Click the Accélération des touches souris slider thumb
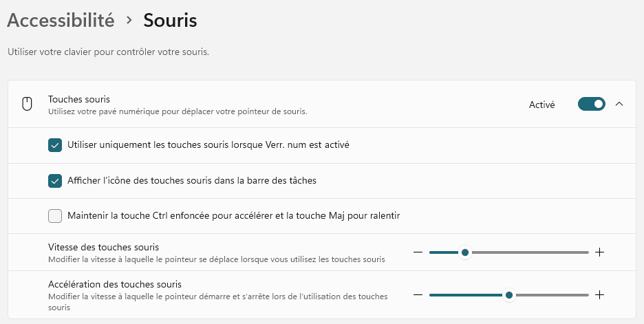 (509, 295)
